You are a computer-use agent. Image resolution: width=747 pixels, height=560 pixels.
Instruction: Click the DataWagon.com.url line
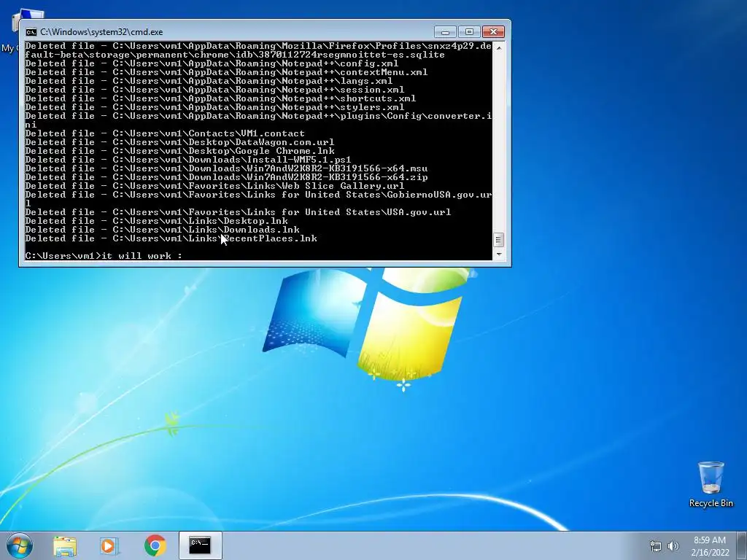point(179,142)
